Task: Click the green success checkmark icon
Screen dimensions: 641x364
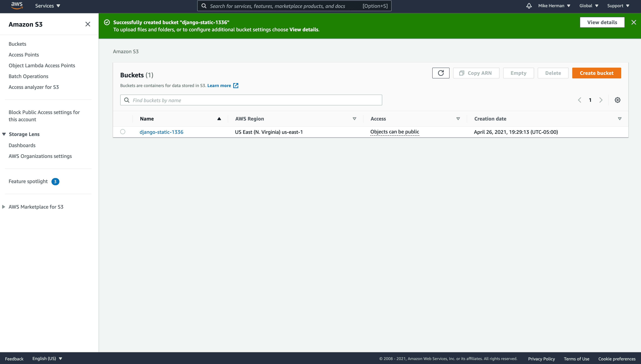Action: click(x=107, y=22)
